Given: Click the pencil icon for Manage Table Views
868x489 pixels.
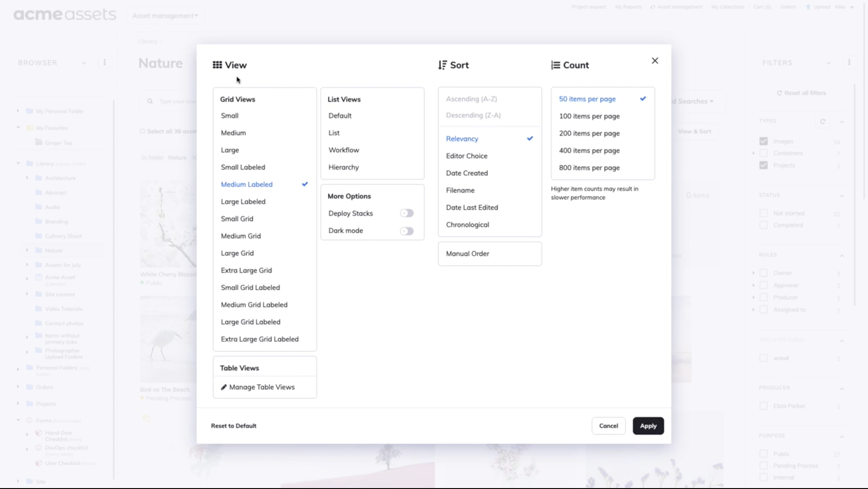Looking at the screenshot, I should (x=223, y=387).
